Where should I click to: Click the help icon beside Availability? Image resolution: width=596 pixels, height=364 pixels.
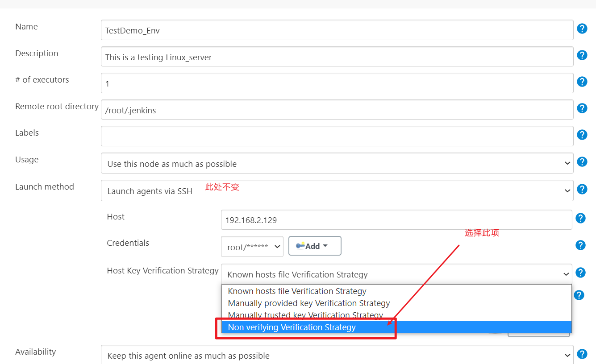[x=582, y=354]
